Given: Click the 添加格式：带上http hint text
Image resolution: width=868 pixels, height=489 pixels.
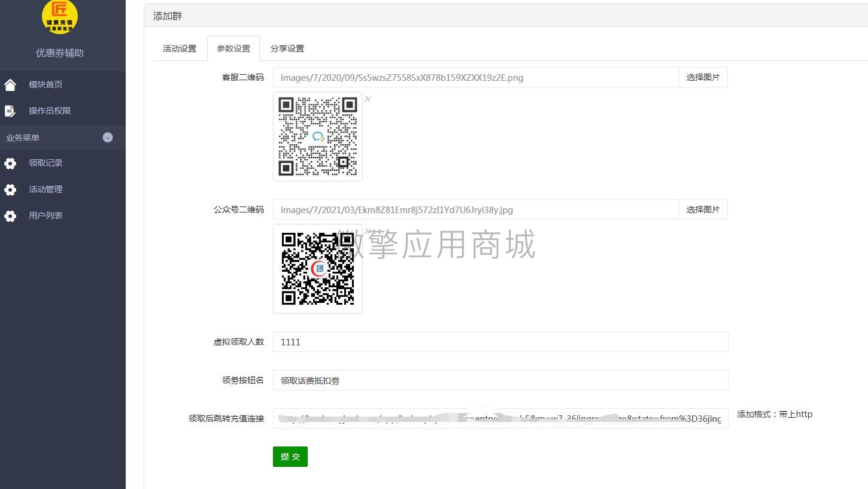Looking at the screenshot, I should 775,414.
